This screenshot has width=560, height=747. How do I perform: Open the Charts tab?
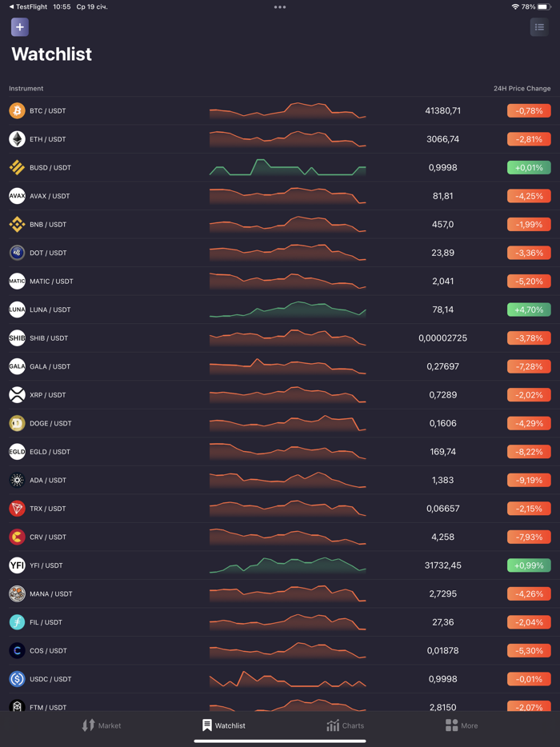[x=345, y=725]
